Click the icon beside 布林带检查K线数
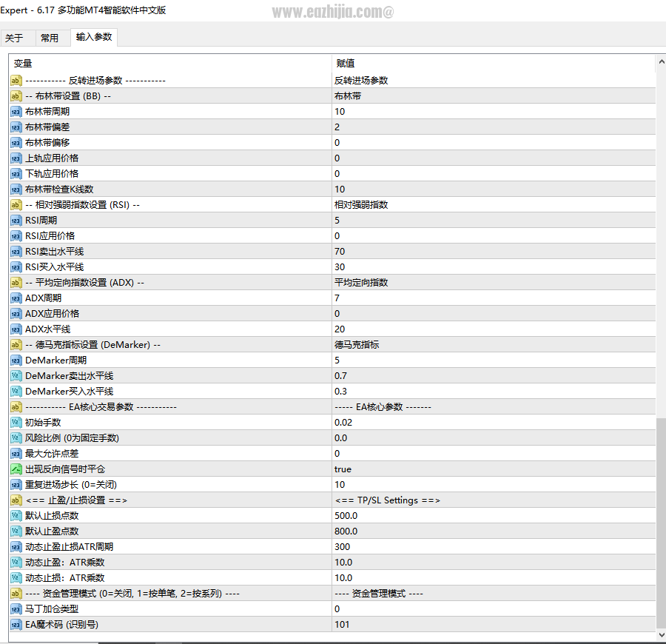The height and width of the screenshot is (644, 666). click(16, 189)
